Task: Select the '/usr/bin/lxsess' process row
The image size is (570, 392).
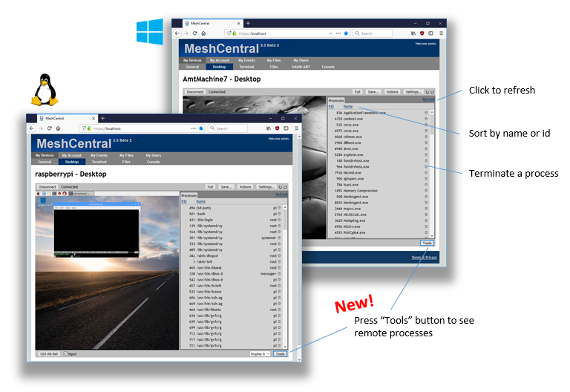Action: tap(232, 292)
